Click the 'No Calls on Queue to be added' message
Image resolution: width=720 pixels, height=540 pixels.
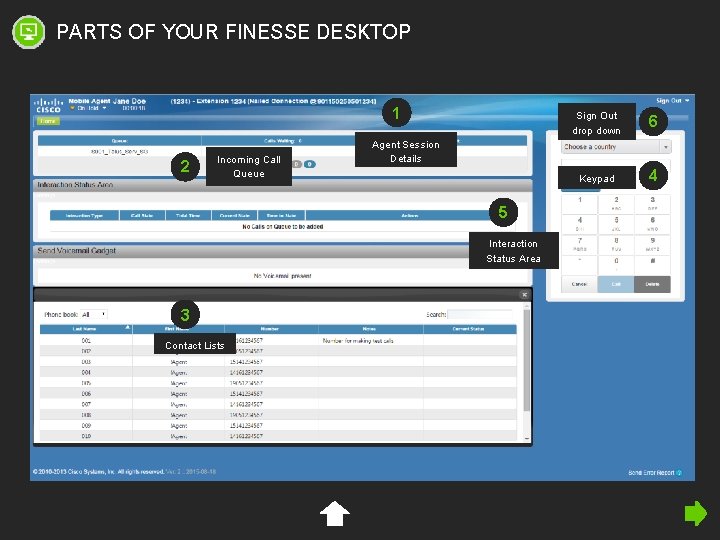(282, 226)
